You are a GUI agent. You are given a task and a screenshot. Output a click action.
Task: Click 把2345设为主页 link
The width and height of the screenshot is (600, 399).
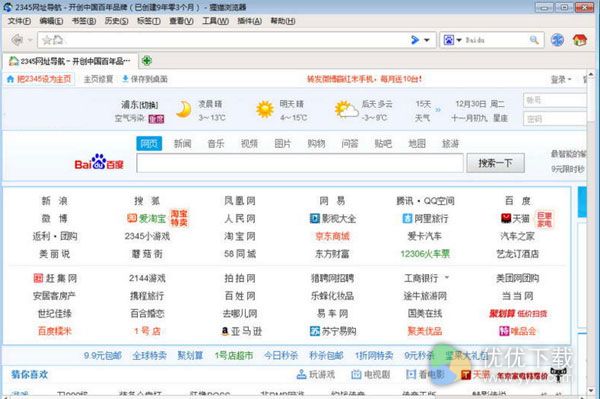point(39,79)
